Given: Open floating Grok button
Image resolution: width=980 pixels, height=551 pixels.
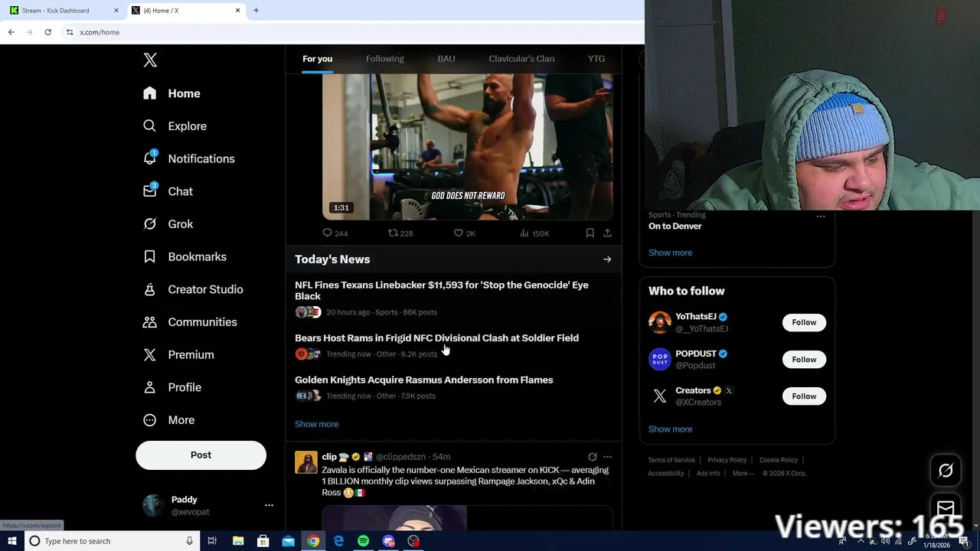Looking at the screenshot, I should (946, 471).
